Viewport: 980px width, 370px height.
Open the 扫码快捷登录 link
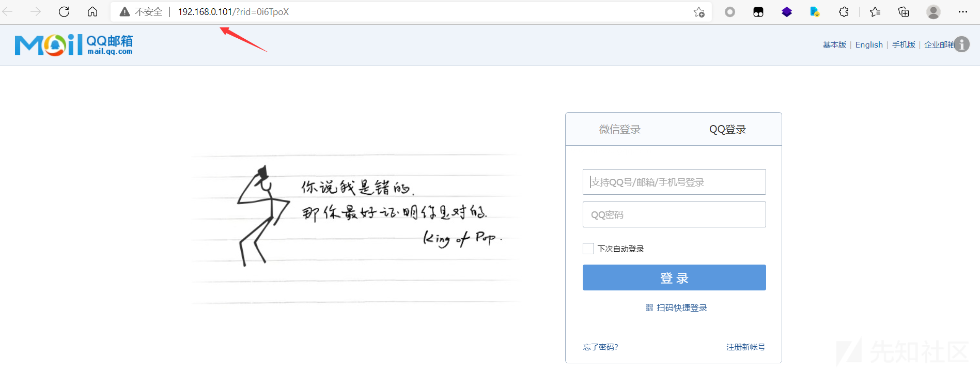pos(676,308)
